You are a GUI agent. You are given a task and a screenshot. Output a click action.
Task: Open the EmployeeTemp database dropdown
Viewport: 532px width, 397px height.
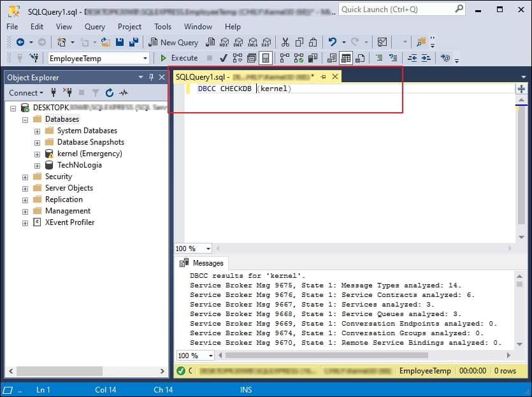point(145,59)
